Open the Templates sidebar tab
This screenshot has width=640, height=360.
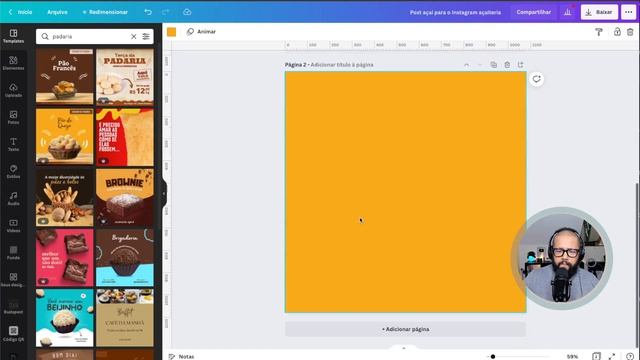(x=13, y=36)
